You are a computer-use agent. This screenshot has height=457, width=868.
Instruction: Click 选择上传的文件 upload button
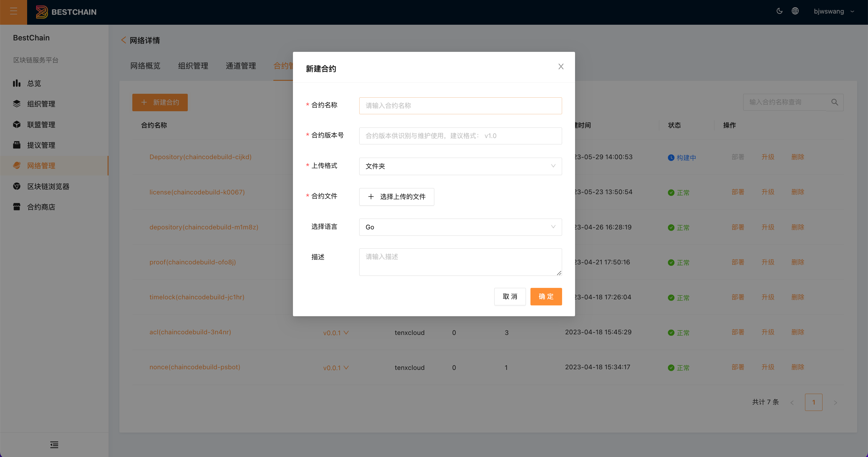(397, 197)
